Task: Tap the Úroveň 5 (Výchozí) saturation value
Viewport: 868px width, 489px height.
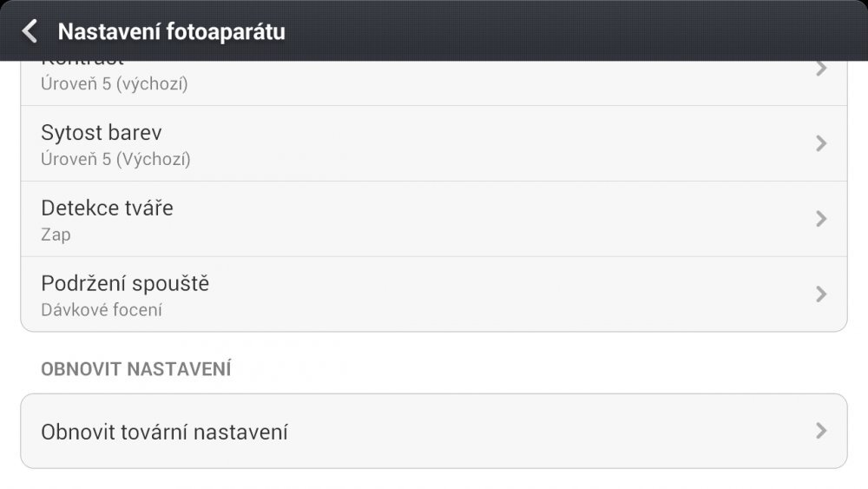Action: click(x=115, y=159)
